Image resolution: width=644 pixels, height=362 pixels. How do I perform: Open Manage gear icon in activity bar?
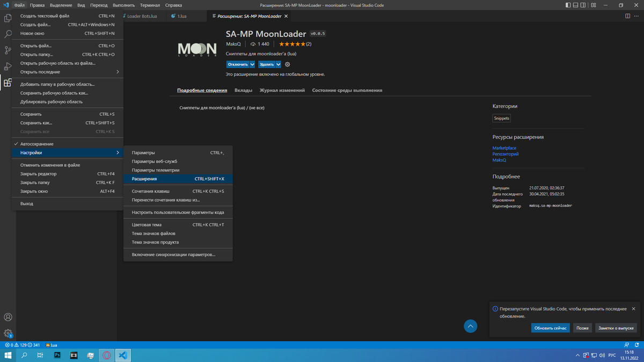point(8,334)
